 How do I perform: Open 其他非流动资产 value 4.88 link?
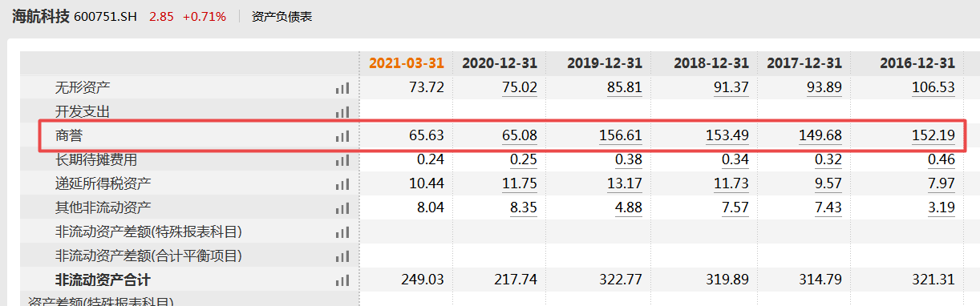(x=629, y=207)
